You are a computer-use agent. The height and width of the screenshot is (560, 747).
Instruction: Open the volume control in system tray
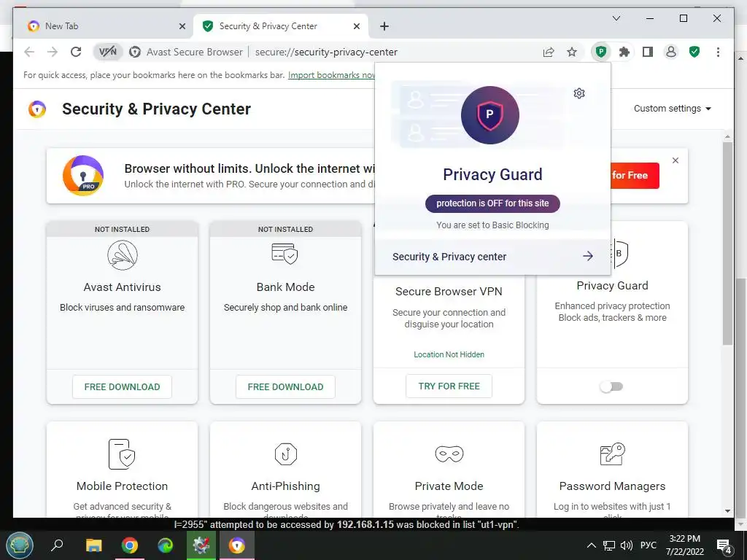point(627,545)
